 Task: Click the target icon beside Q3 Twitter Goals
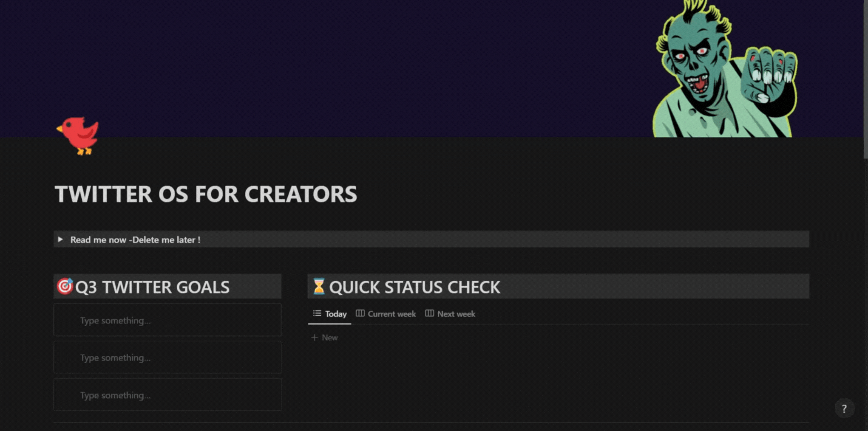pyautogui.click(x=65, y=286)
